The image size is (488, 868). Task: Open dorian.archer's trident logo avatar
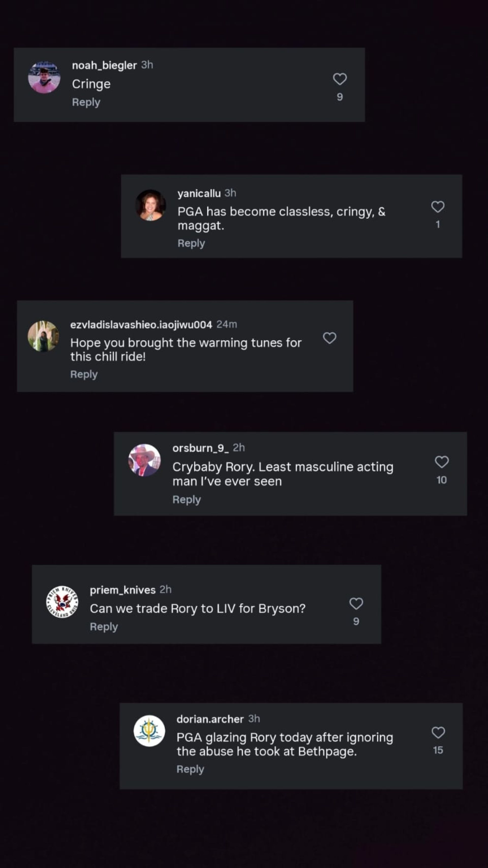pyautogui.click(x=149, y=731)
